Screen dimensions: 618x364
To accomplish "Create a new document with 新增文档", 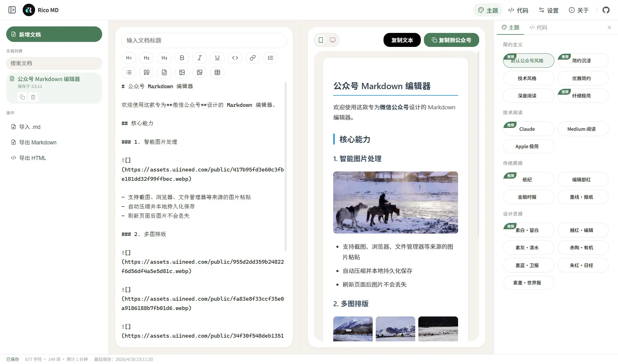I will click(54, 34).
